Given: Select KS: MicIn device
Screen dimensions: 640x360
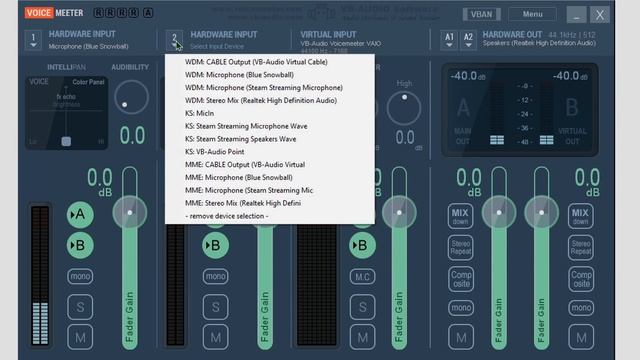Looking at the screenshot, I should [x=199, y=113].
